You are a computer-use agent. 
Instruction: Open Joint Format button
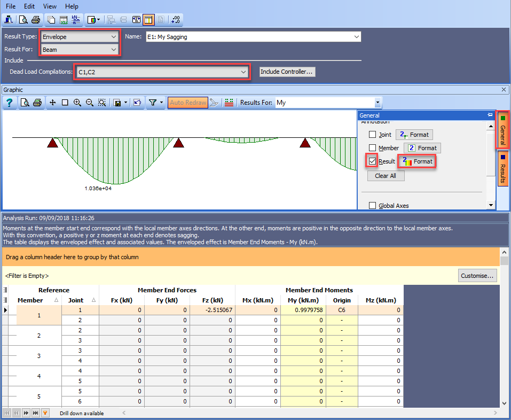point(414,134)
